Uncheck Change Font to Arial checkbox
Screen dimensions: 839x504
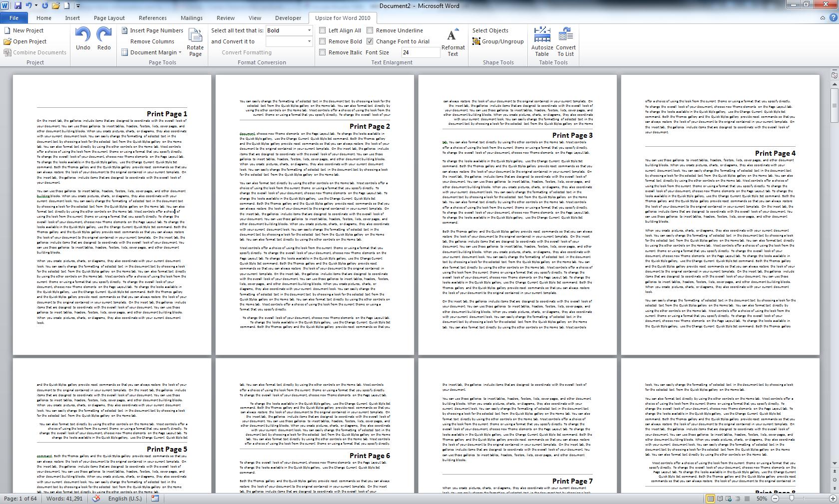[370, 41]
